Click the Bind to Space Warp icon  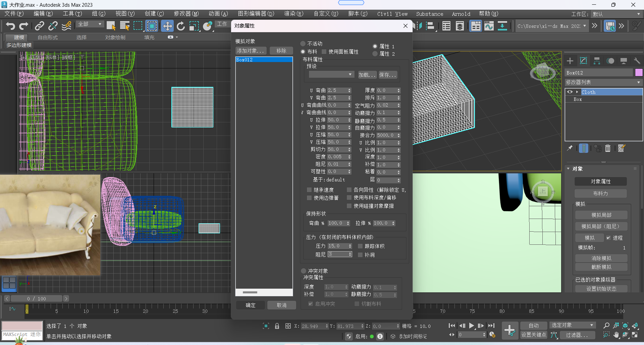point(66,26)
